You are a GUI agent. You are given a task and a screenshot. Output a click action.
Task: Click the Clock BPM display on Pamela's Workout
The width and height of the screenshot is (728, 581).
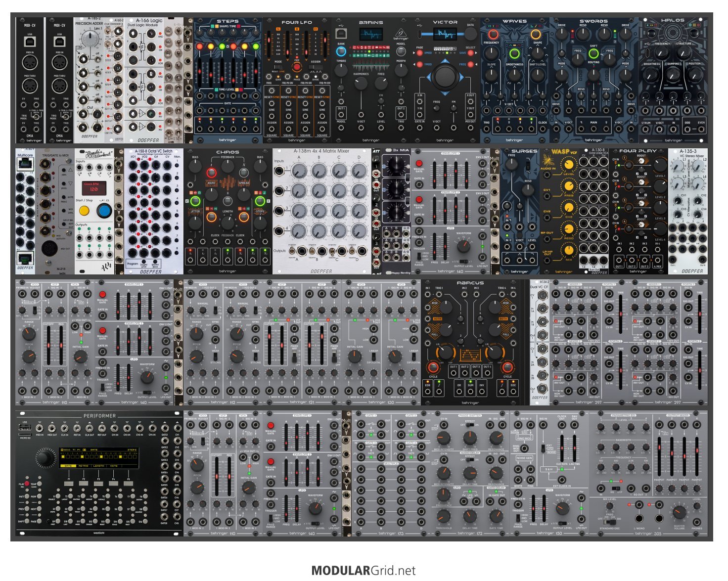(94, 188)
